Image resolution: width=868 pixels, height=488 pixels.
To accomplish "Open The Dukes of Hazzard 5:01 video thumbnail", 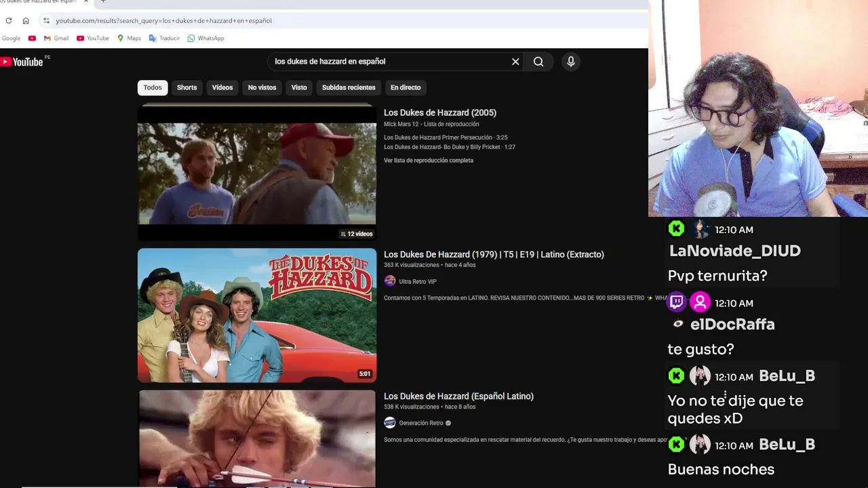I will [x=257, y=315].
